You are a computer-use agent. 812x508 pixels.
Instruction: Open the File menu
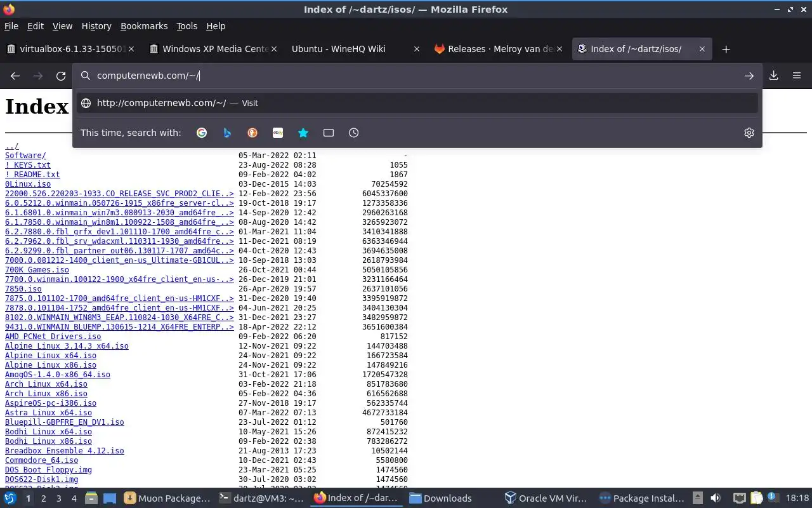(x=11, y=26)
